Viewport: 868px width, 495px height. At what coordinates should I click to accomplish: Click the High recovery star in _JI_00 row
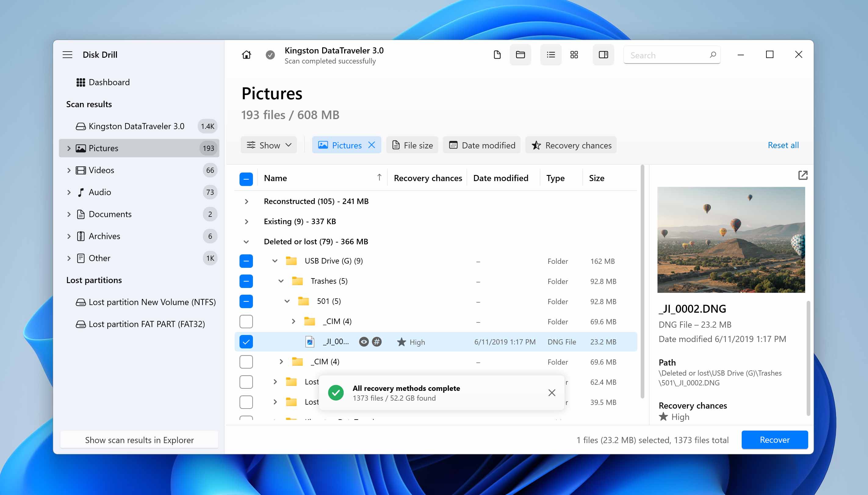coord(402,342)
